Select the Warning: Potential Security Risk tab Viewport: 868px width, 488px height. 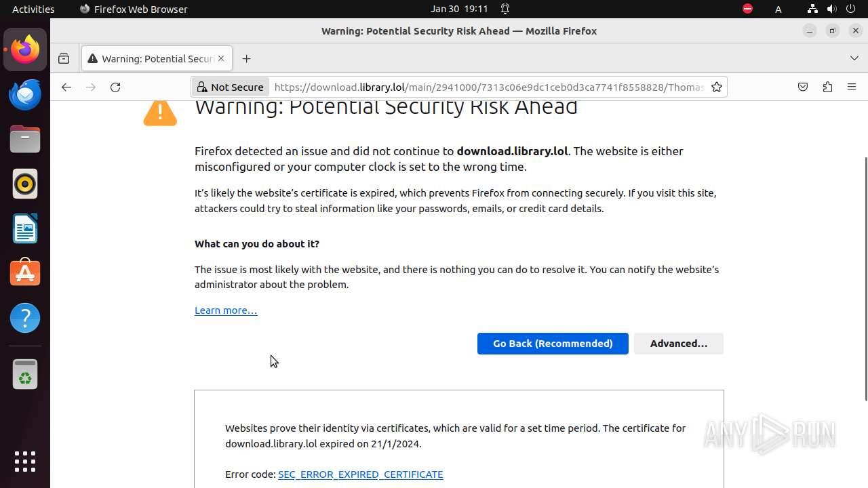click(157, 59)
